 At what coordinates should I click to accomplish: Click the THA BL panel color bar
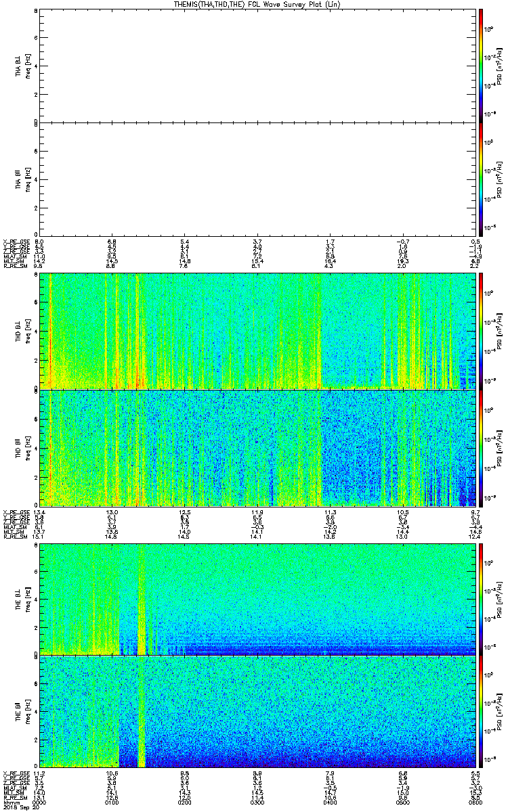(481, 65)
